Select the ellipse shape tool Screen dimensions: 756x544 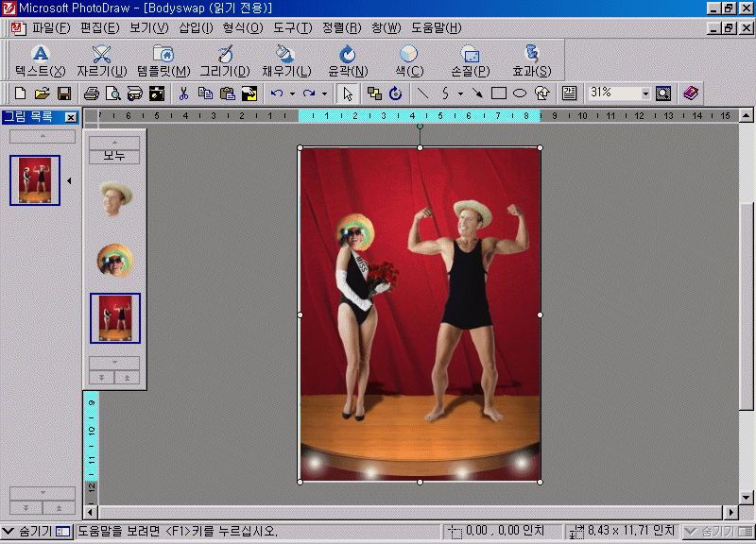tap(520, 93)
